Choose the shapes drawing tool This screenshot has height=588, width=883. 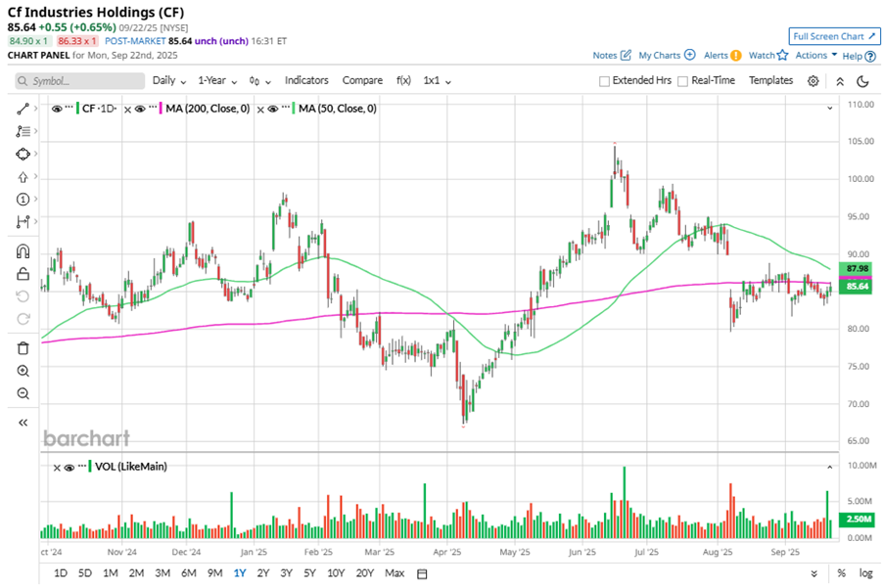23,154
